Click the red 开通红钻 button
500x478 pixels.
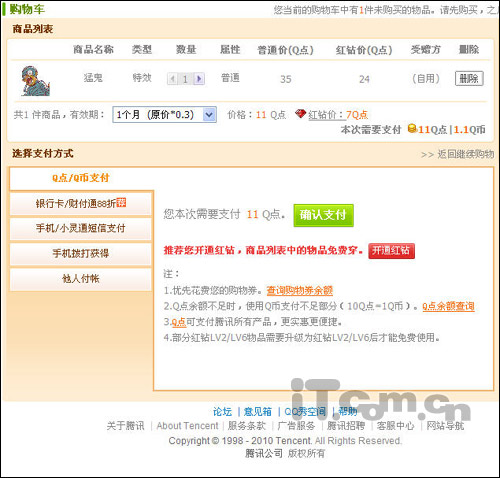tap(391, 251)
